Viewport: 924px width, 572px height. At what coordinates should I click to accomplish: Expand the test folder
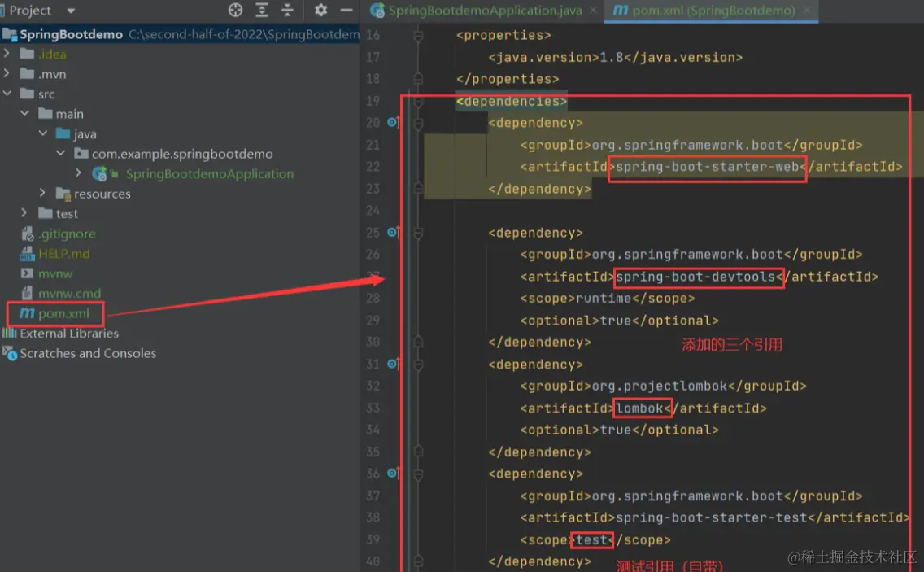tap(24, 213)
